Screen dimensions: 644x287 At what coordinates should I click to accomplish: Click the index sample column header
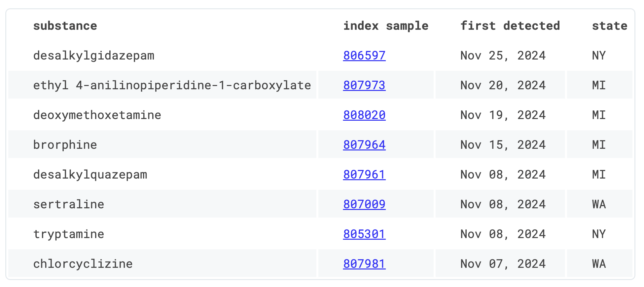pos(385,26)
